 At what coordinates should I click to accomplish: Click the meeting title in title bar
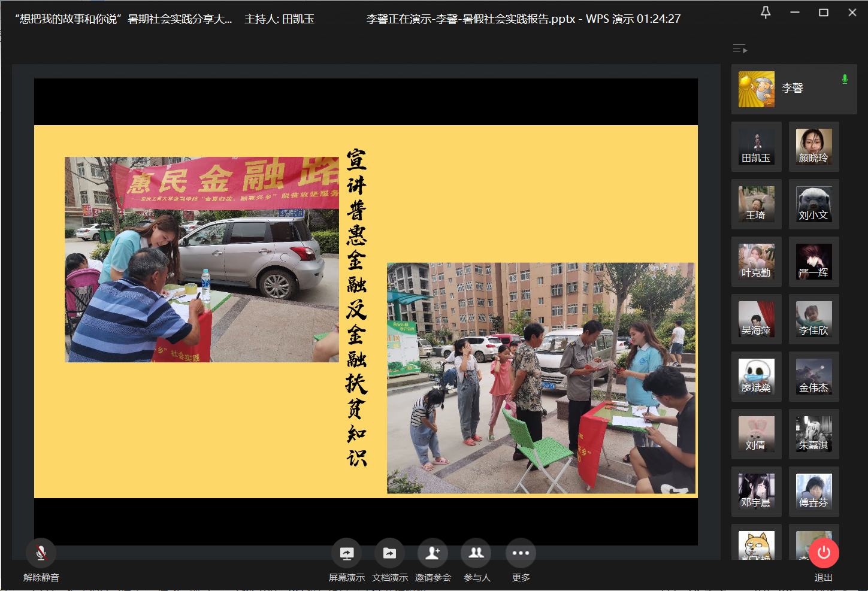pyautogui.click(x=124, y=19)
